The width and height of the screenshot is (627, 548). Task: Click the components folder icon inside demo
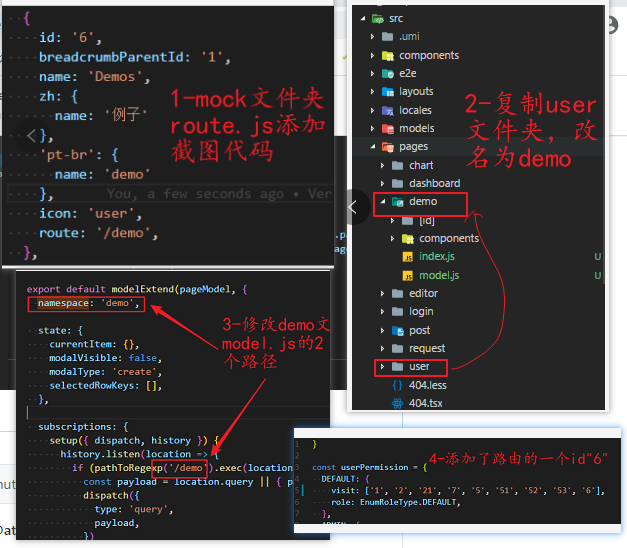pyautogui.click(x=407, y=239)
